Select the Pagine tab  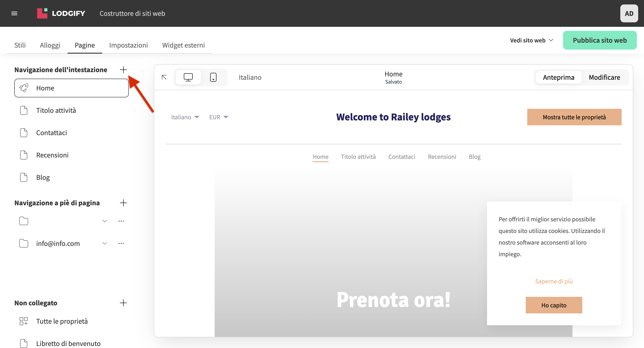pos(85,45)
